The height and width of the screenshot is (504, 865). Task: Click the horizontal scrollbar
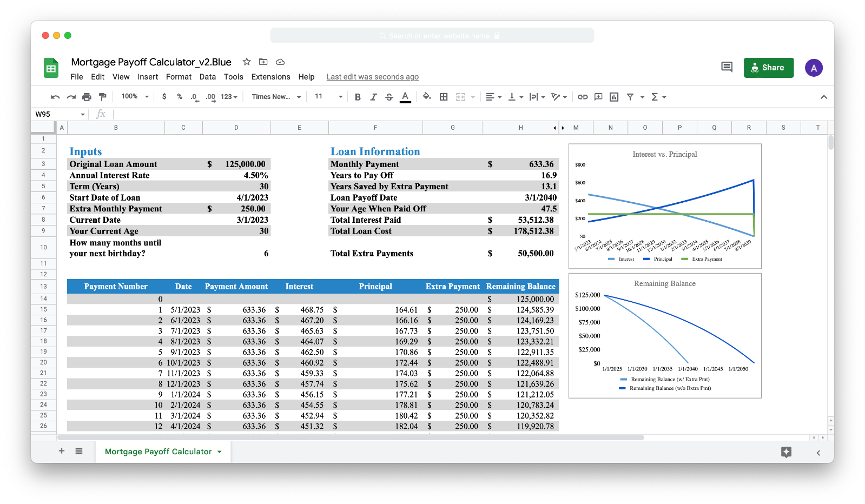pos(351,437)
